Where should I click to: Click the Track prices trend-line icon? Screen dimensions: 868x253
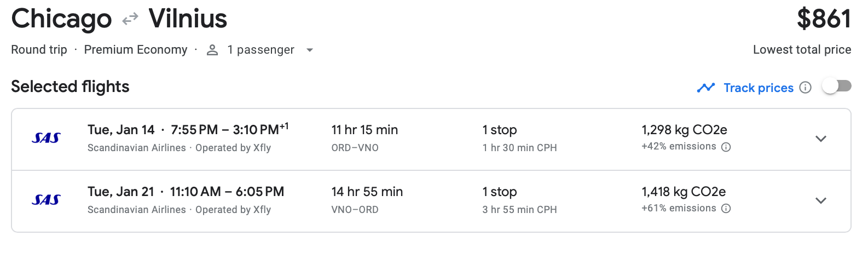click(706, 88)
